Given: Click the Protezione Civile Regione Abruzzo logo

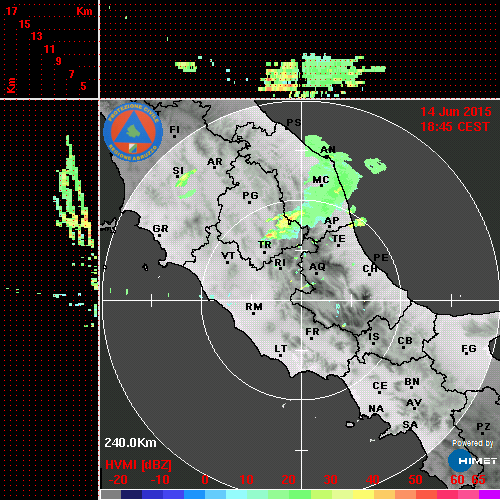Looking at the screenshot, I should pos(133,132).
